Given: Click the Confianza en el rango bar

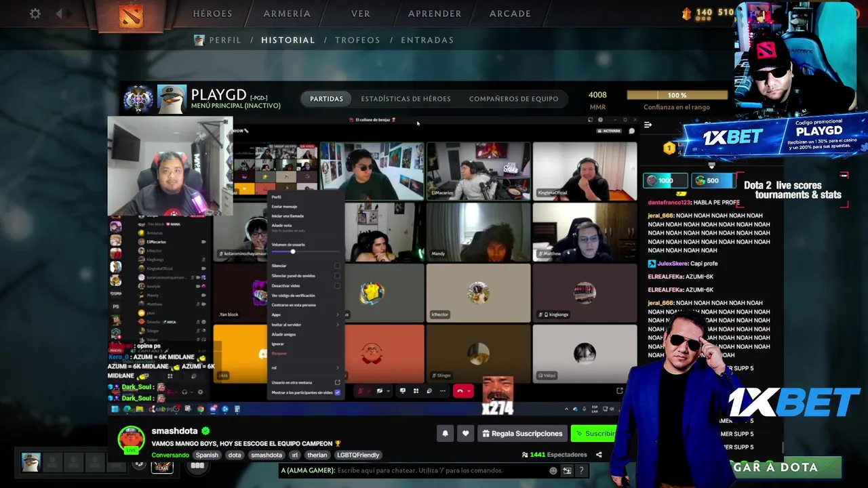Looking at the screenshot, I should (677, 96).
